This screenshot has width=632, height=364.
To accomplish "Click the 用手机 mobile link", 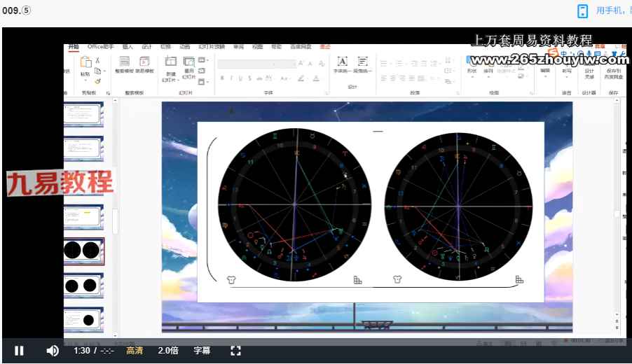I will coord(610,10).
